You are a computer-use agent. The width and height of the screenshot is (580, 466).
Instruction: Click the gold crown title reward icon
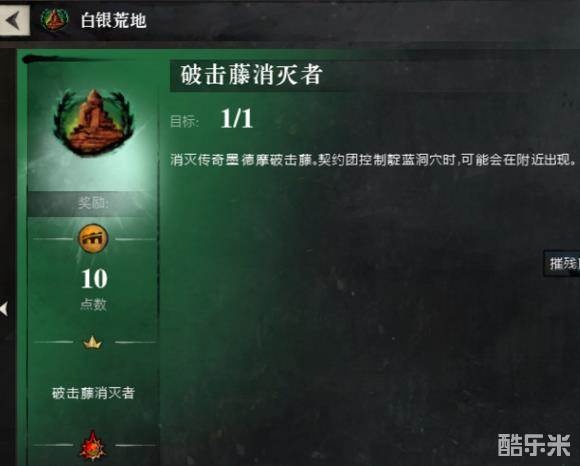tap(92, 342)
